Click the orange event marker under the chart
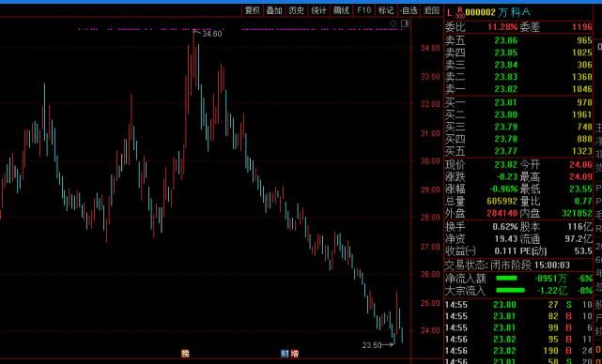602x364 pixels. [185, 354]
